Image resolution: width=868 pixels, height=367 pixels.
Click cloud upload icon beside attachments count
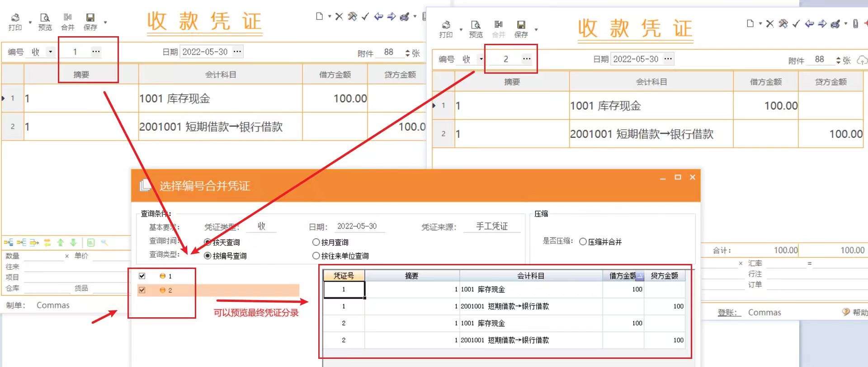click(862, 60)
